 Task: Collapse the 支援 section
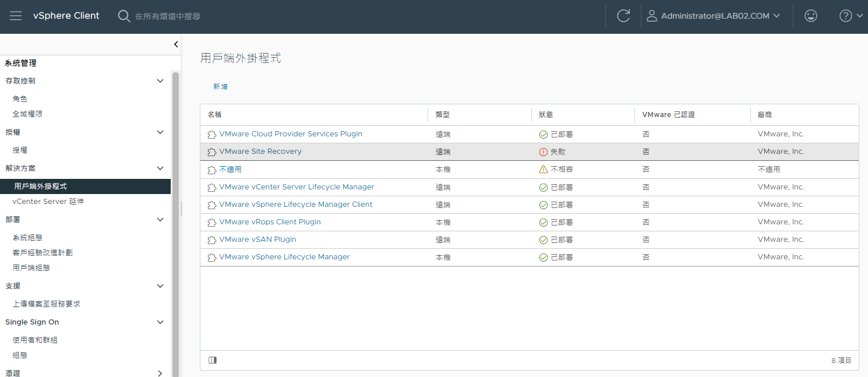pyautogui.click(x=160, y=286)
